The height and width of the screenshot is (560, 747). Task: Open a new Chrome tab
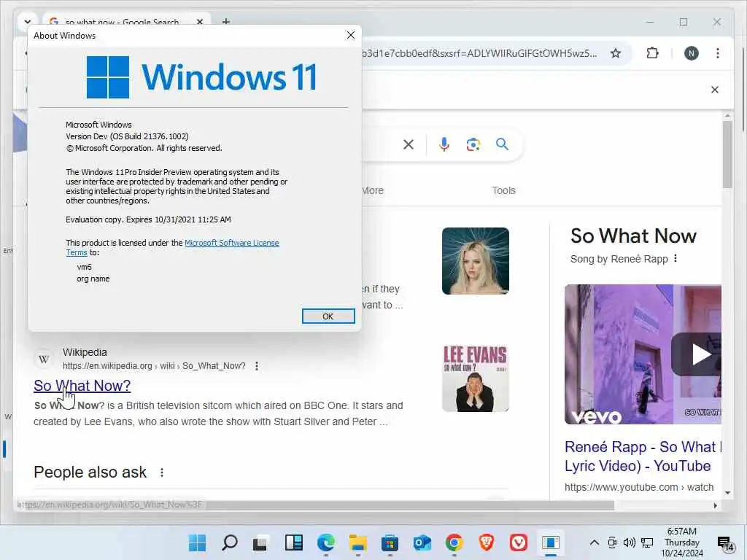point(226,22)
